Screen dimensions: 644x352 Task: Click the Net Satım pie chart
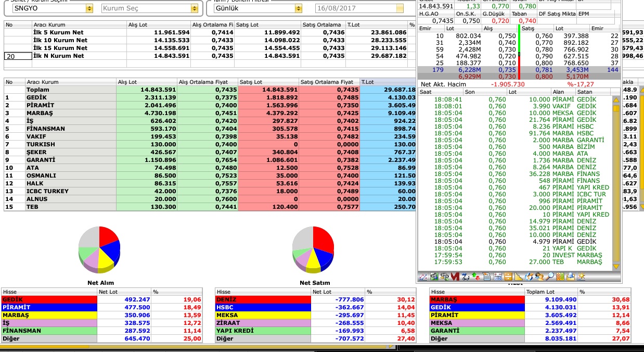[x=313, y=249]
